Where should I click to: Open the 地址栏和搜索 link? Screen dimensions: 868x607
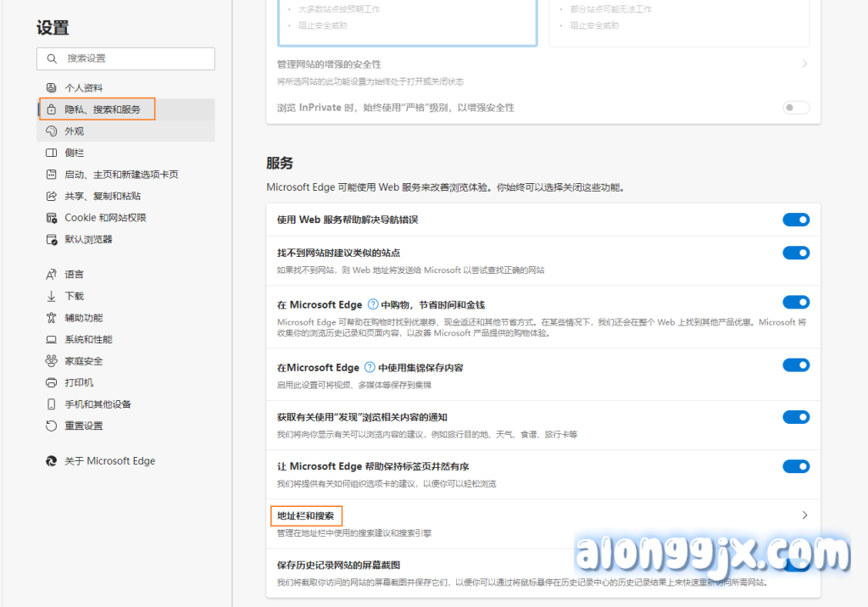click(x=306, y=515)
